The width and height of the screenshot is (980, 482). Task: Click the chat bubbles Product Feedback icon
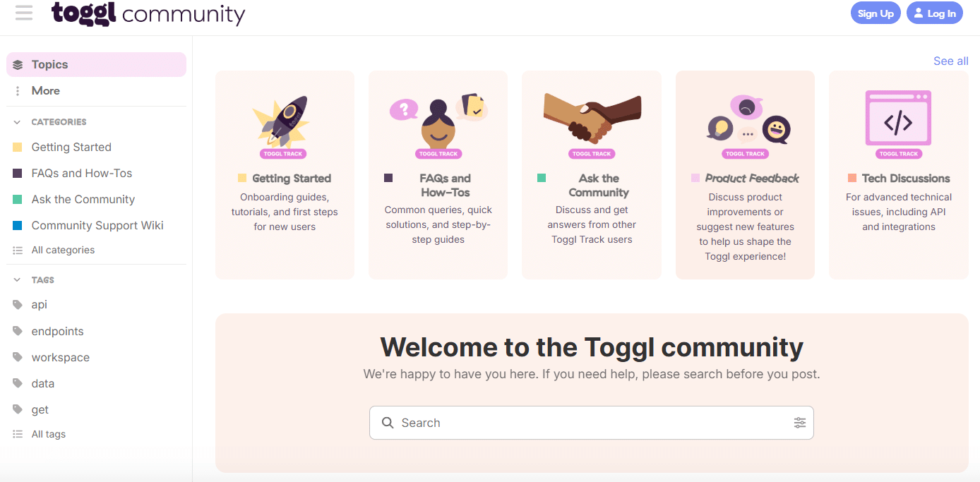pyautogui.click(x=746, y=121)
